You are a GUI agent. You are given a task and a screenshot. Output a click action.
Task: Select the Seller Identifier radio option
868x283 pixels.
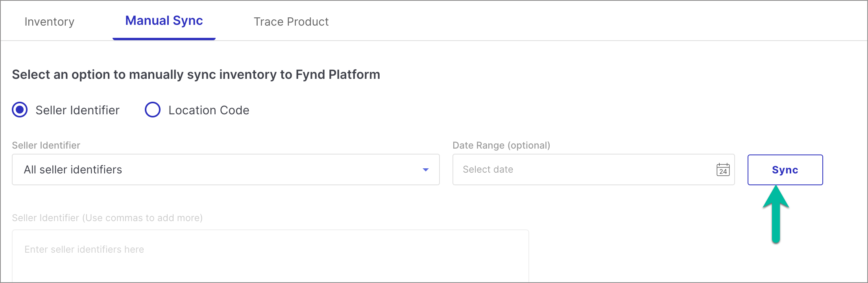[20, 110]
